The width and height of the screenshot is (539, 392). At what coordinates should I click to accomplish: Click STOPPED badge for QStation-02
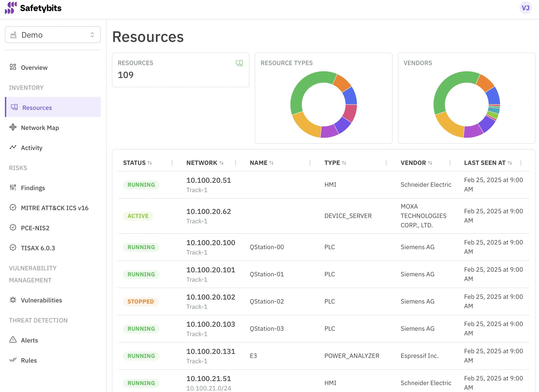(x=141, y=302)
